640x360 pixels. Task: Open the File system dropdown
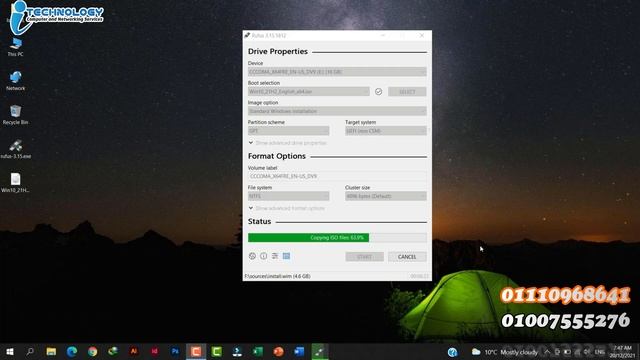point(288,196)
